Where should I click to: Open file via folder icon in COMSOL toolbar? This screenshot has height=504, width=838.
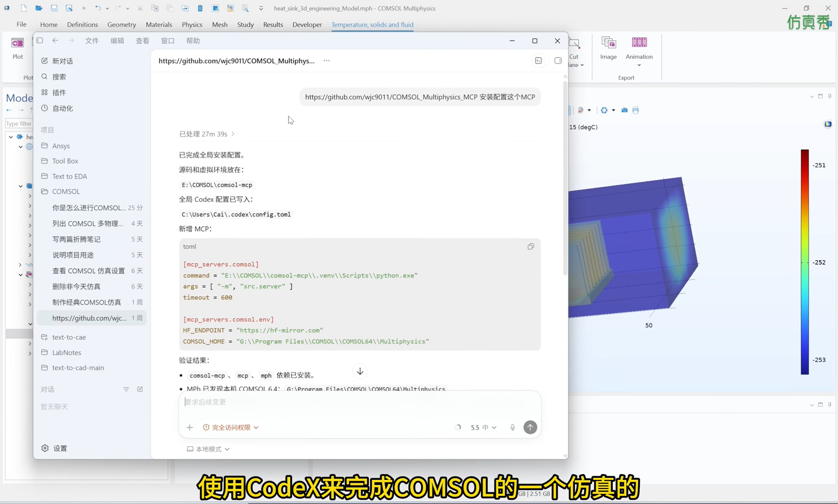click(39, 8)
